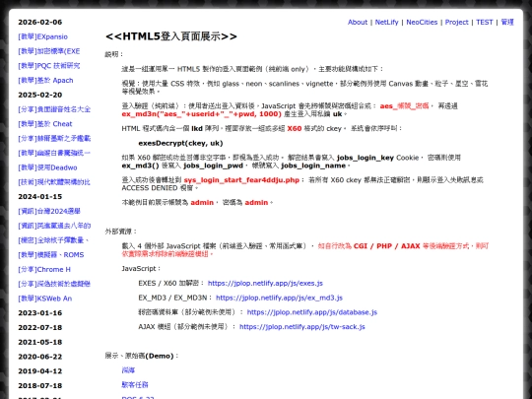Open the 管理 admin link at top right

[x=507, y=22]
